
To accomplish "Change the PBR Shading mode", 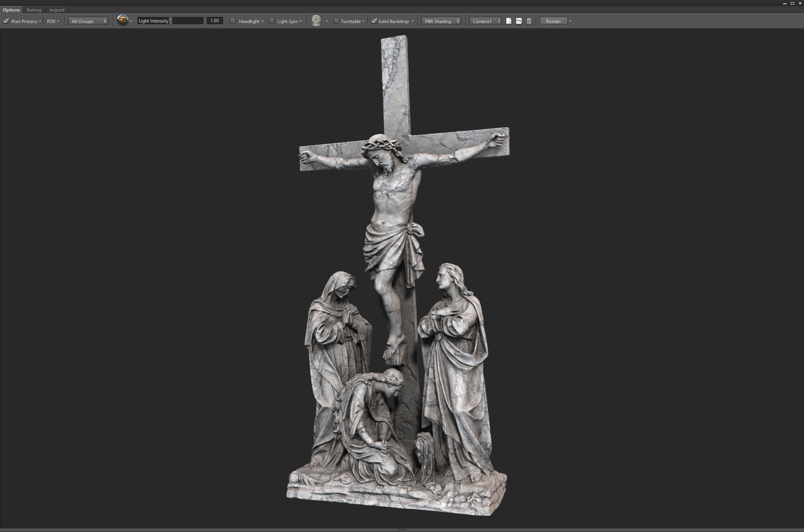I will click(x=440, y=20).
